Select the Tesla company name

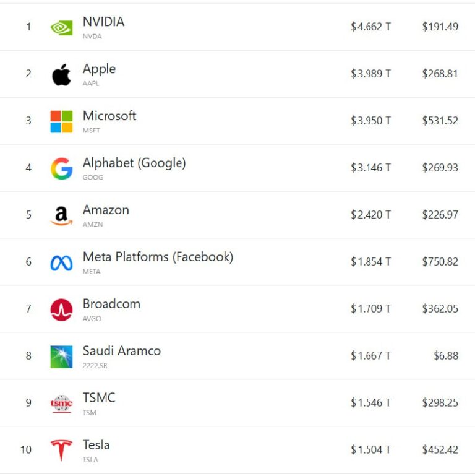coord(96,445)
